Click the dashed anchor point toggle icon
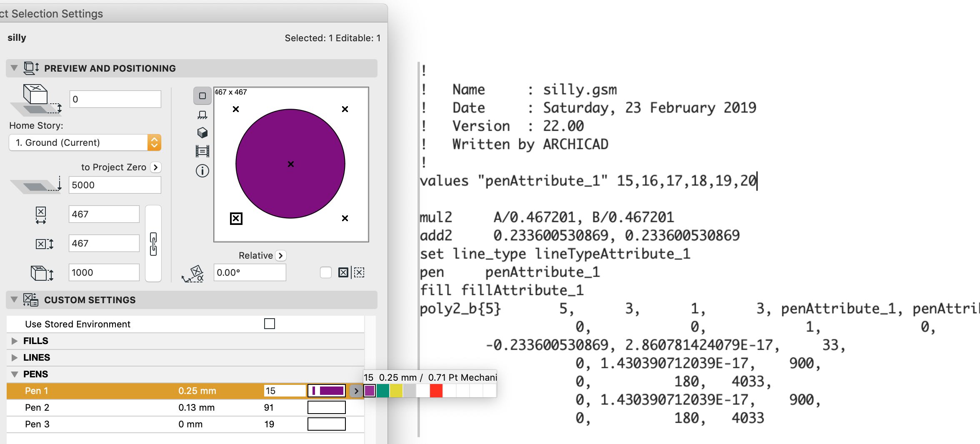980x444 pixels. (x=359, y=272)
